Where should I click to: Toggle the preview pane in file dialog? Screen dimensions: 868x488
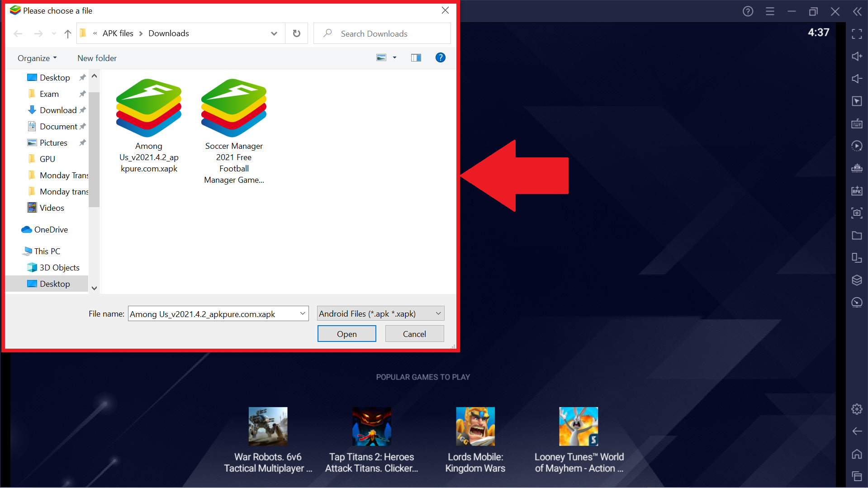click(x=416, y=58)
